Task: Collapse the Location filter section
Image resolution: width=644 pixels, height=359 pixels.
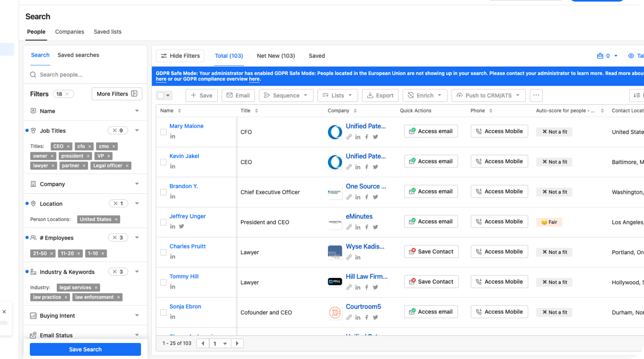Action: coord(137,203)
